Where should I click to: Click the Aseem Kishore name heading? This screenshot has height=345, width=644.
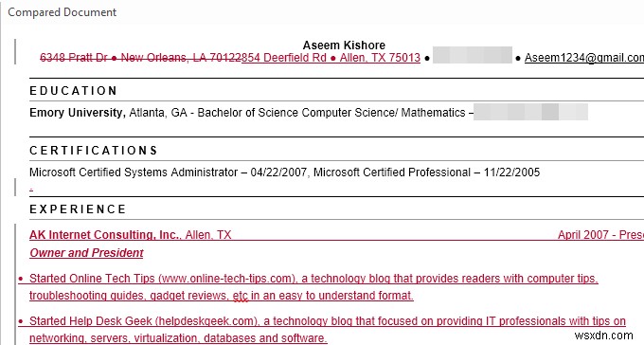click(344, 45)
